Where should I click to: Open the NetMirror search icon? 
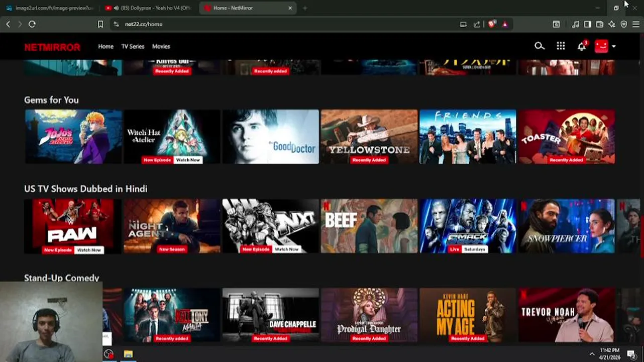(x=540, y=46)
